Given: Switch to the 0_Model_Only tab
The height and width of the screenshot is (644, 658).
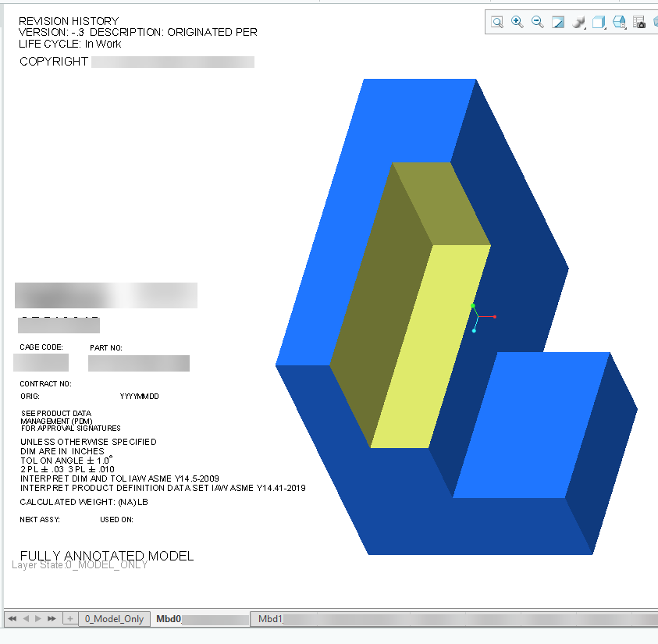Looking at the screenshot, I should [114, 617].
